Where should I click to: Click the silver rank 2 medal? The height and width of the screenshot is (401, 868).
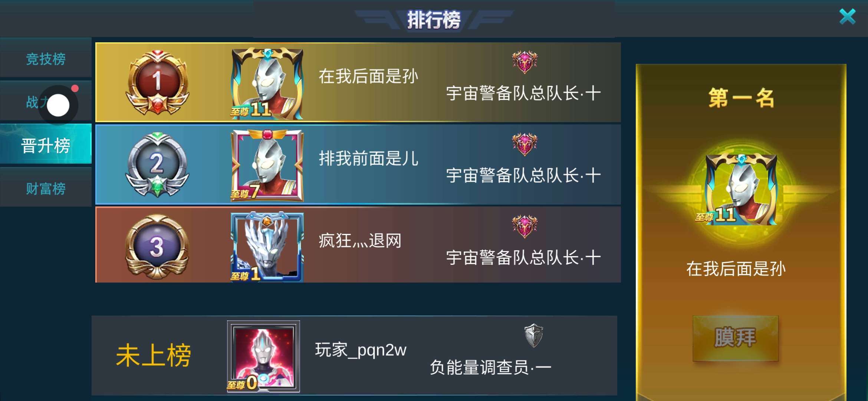point(157,164)
